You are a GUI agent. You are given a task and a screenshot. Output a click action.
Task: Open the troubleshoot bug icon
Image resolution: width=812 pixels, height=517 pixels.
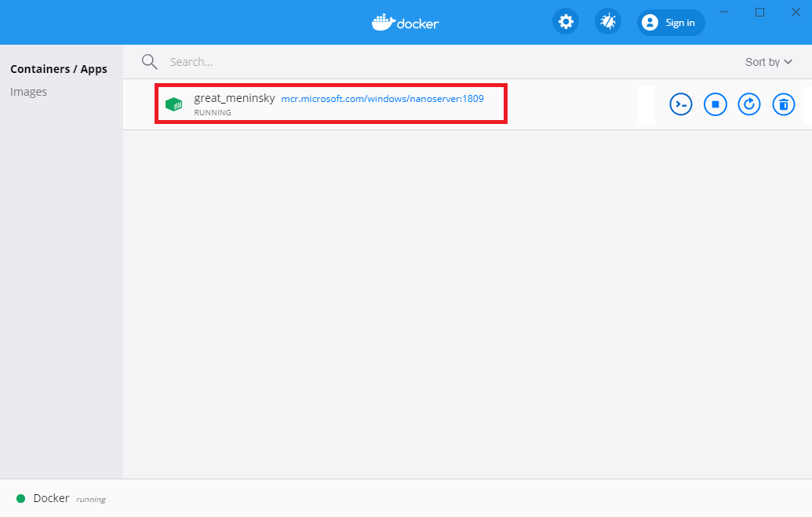tap(607, 22)
